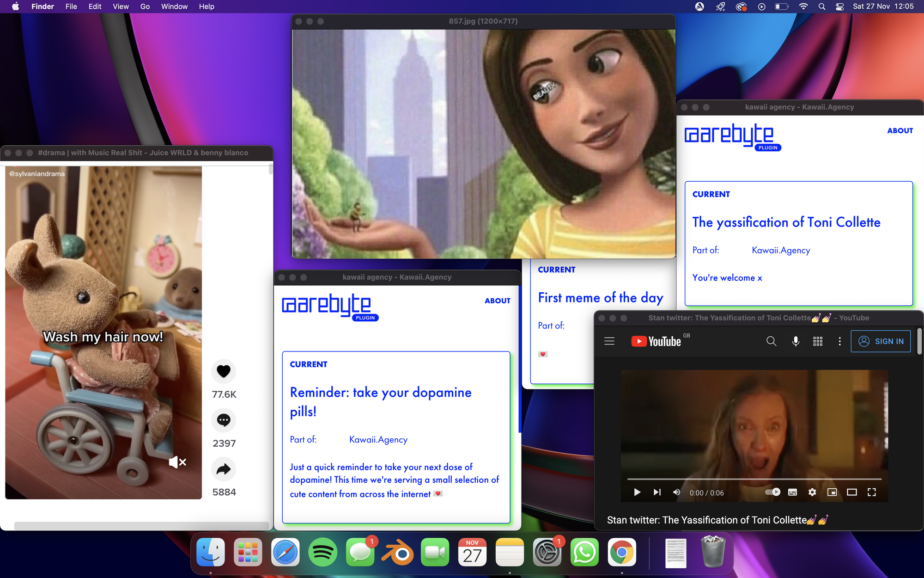Image resolution: width=924 pixels, height=578 pixels.
Task: Open Finder from the Dock
Action: pos(211,552)
